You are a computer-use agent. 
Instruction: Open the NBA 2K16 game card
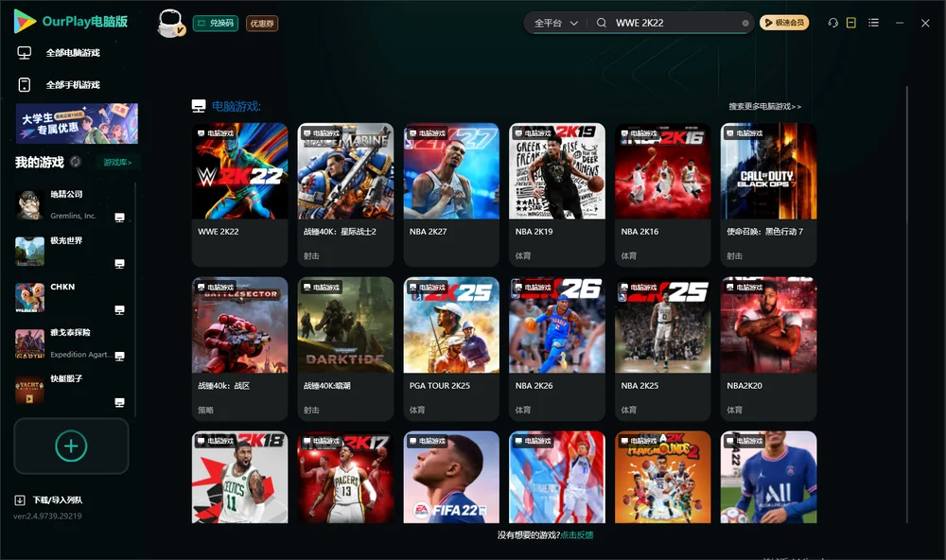click(663, 194)
